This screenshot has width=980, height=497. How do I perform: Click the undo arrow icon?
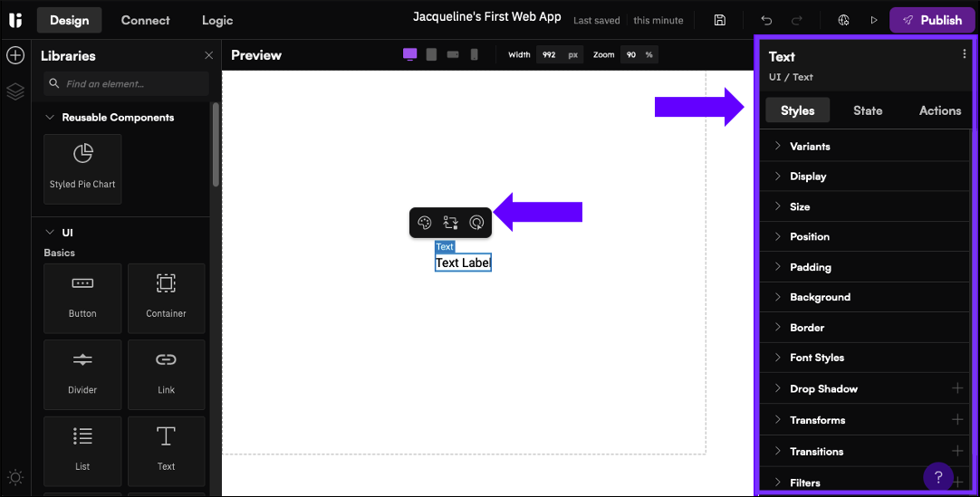pos(766,20)
